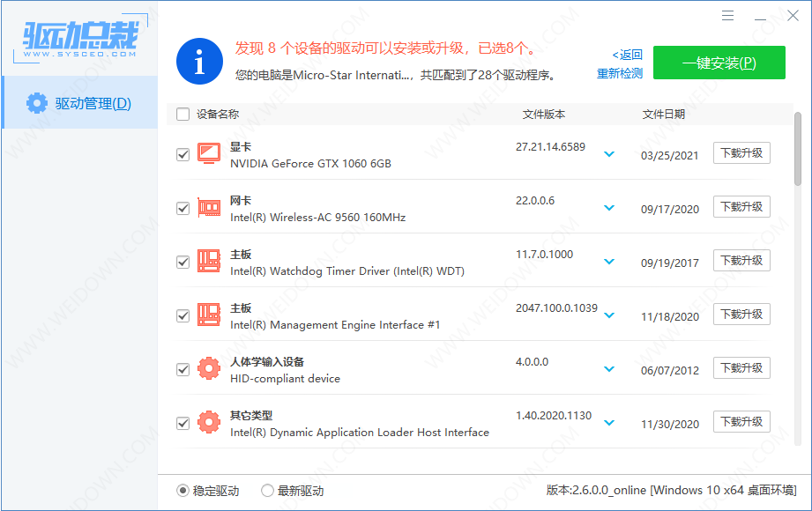Open the 驱动管理(D) sidebar tab
Screen dimensions: 812x511
[79, 103]
